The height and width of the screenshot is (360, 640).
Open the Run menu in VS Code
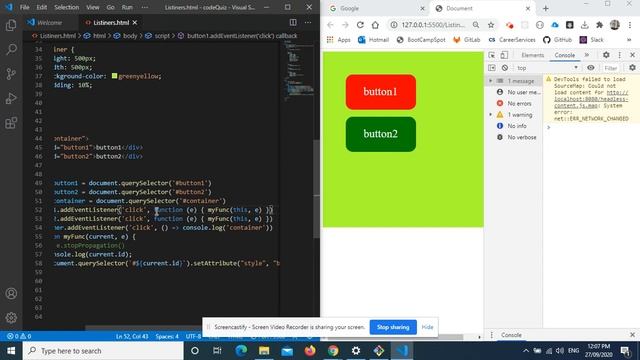127,7
